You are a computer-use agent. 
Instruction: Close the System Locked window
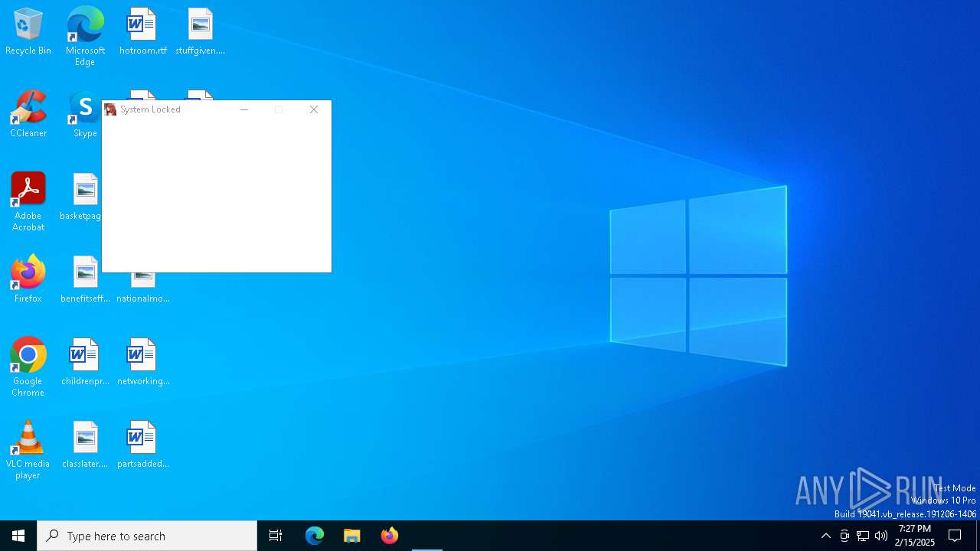tap(314, 109)
